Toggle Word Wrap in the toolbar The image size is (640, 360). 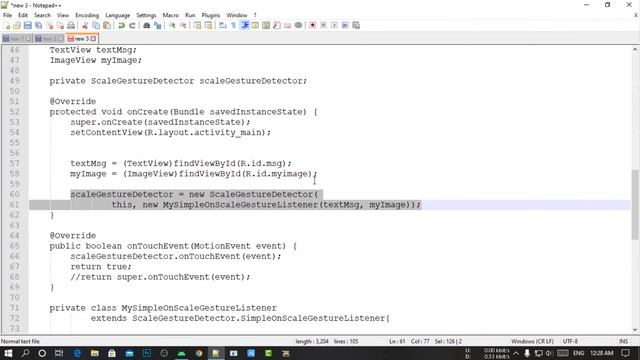pos(223,25)
